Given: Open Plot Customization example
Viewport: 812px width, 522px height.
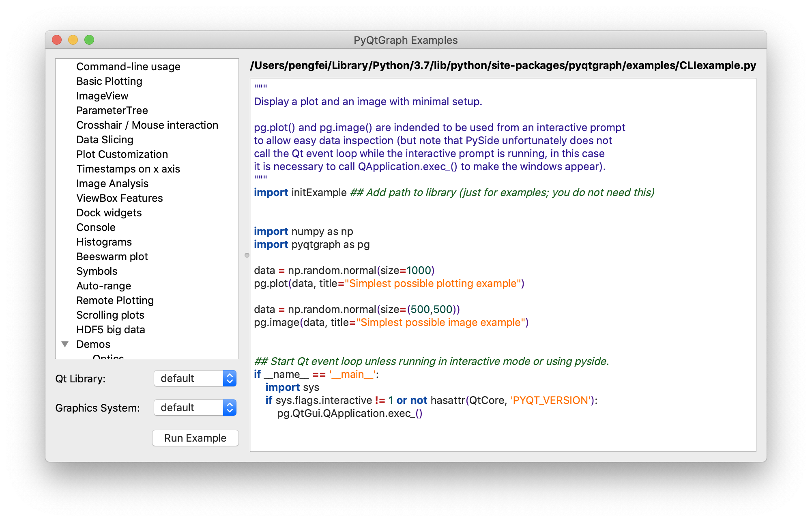Looking at the screenshot, I should [x=122, y=154].
